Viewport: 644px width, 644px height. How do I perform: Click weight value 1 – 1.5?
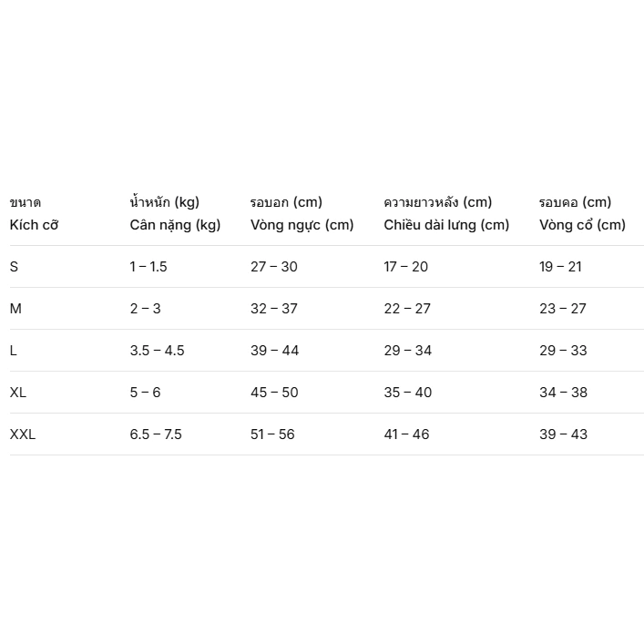click(148, 267)
